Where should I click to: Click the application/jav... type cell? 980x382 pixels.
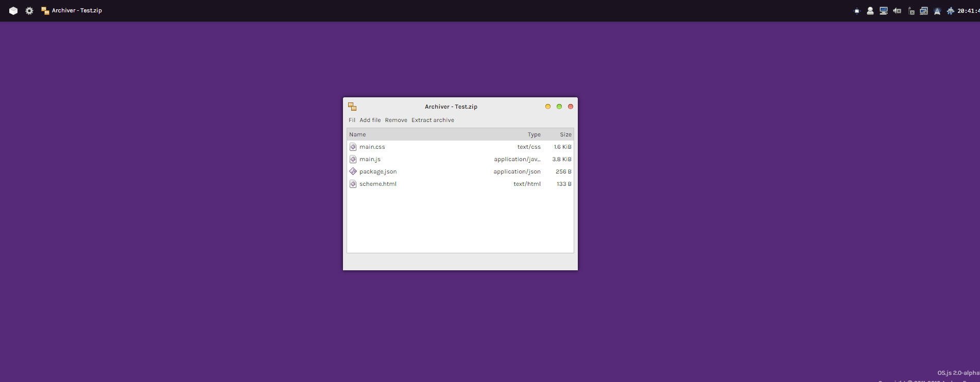point(517,159)
